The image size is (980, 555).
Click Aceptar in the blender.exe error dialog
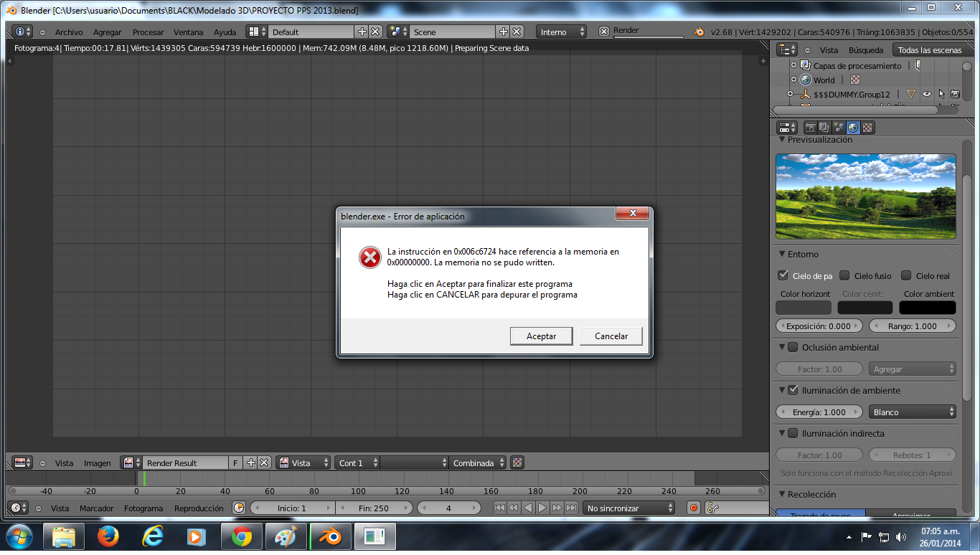click(542, 336)
